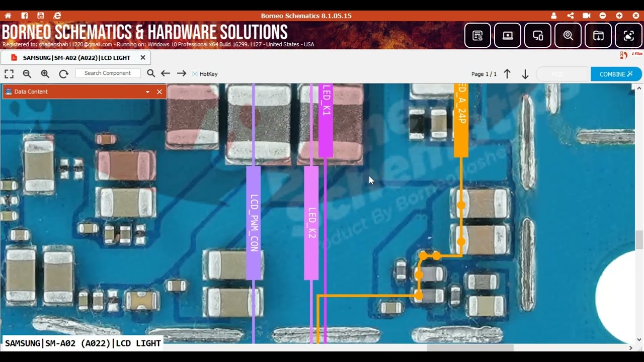Expand the Data Content panel dropdown arrow
This screenshot has width=644, height=362.
pos(147,92)
